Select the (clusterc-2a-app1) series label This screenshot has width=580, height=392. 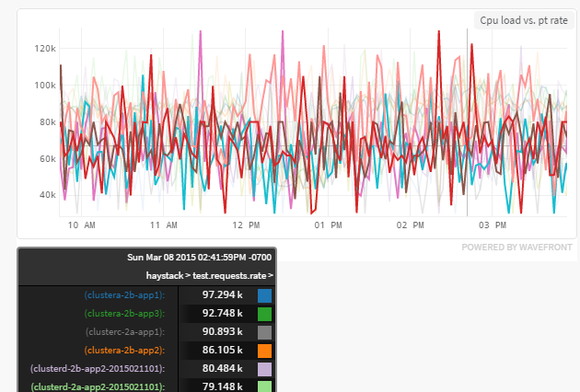(x=125, y=331)
